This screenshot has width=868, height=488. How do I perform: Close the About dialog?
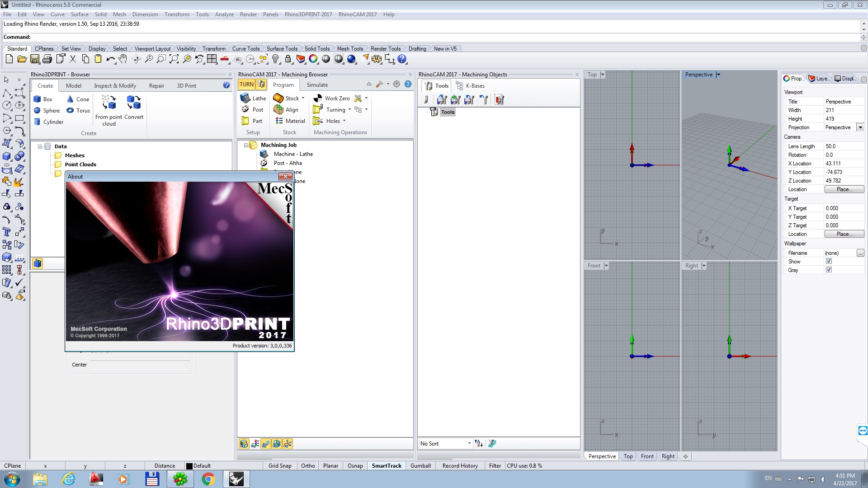(x=285, y=176)
